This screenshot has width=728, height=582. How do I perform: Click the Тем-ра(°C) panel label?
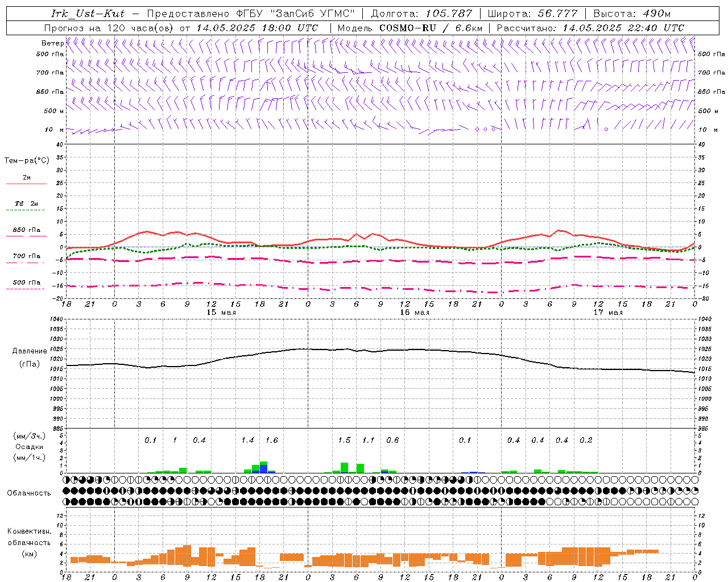(x=27, y=161)
